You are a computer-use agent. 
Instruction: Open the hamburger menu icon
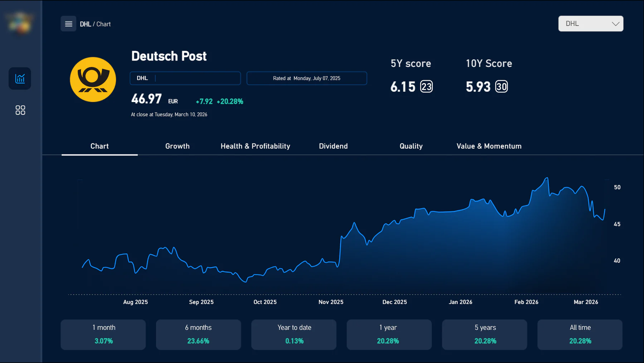point(68,24)
